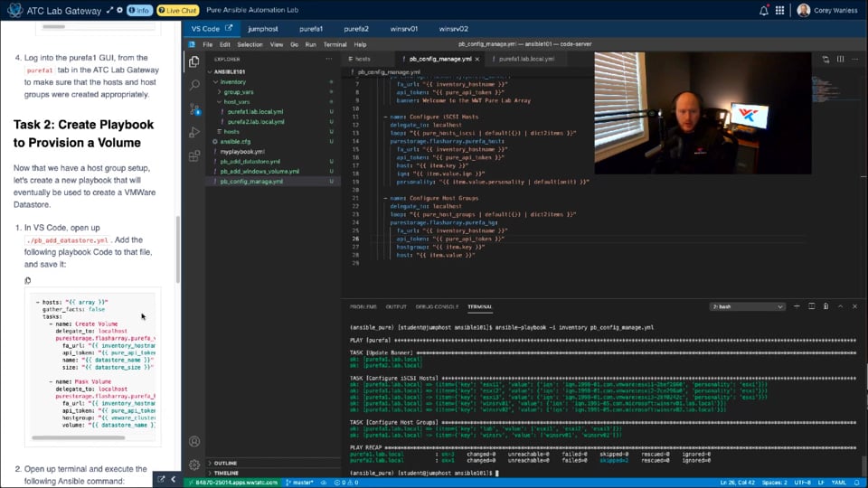Open the Explorer icon in VS Code activity bar
This screenshot has height=488, width=868.
click(193, 61)
